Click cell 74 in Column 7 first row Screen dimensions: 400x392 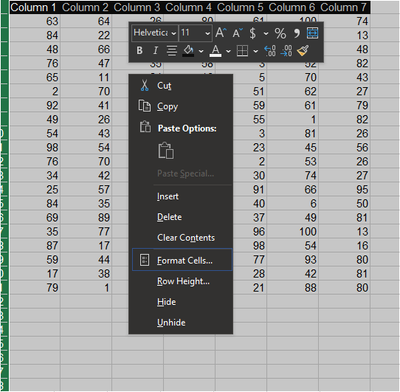pyautogui.click(x=344, y=21)
